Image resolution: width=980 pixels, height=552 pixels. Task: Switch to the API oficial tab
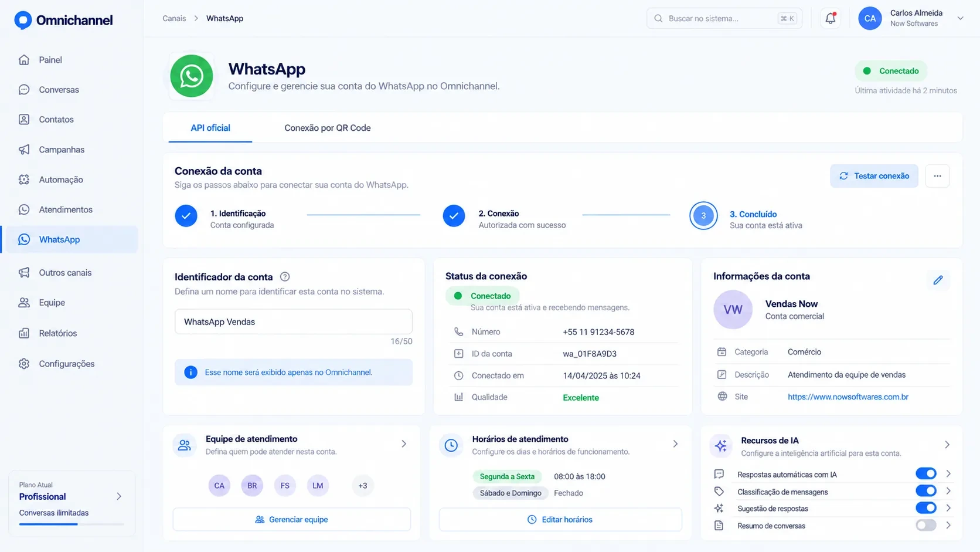tap(210, 128)
